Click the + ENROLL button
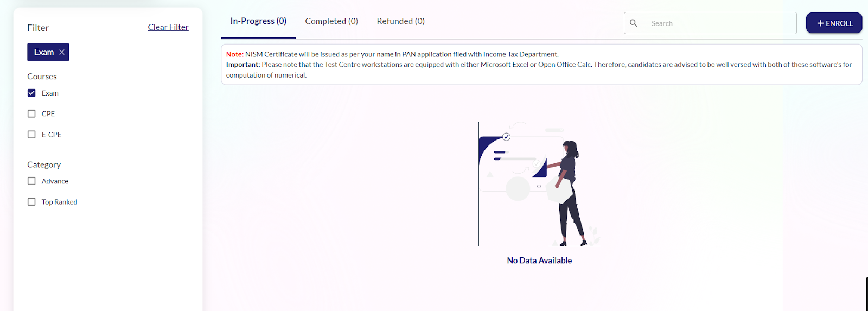The width and height of the screenshot is (868, 311). [834, 23]
